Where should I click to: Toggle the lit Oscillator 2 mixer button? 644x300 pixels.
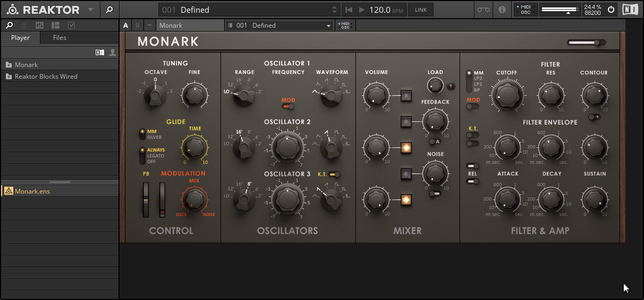coord(406,147)
